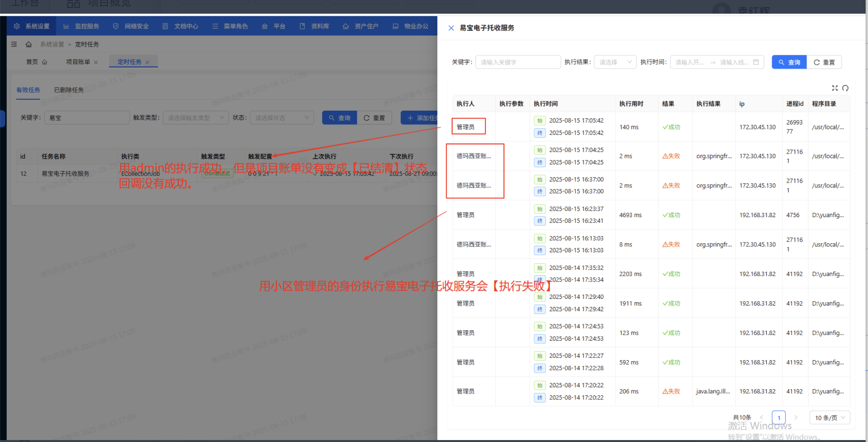Click the fullscreen expand icon above table
This screenshot has width=868, height=442.
tap(834, 88)
